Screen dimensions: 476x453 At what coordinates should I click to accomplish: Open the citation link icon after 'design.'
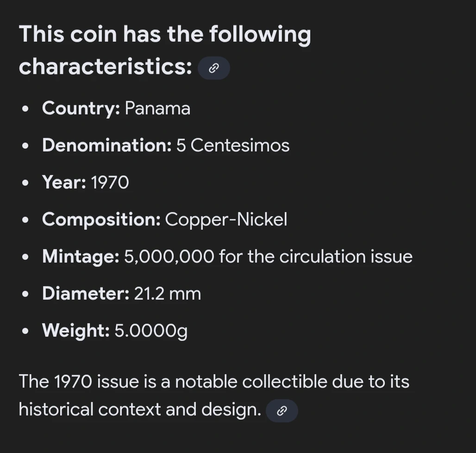pos(282,411)
